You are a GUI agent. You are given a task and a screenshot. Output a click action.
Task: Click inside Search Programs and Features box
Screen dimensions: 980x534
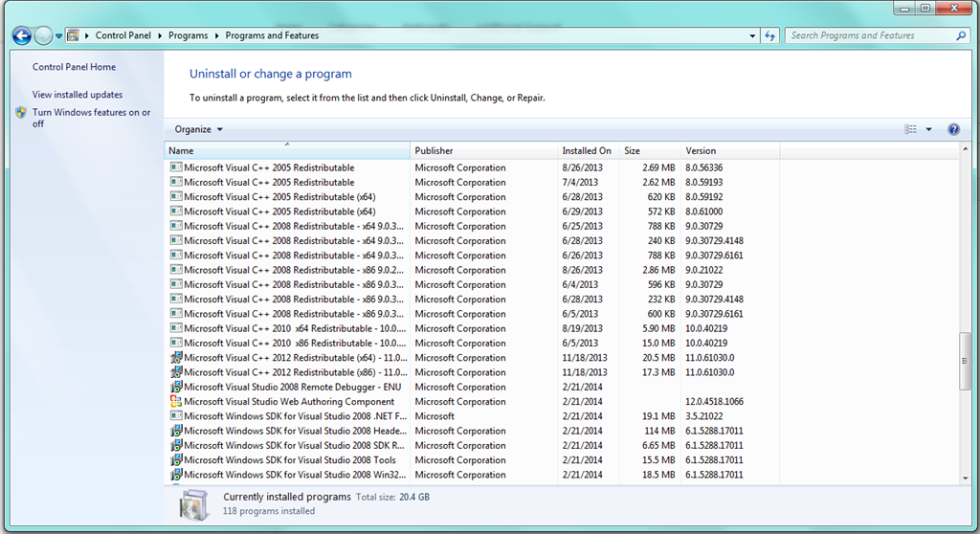point(870,35)
